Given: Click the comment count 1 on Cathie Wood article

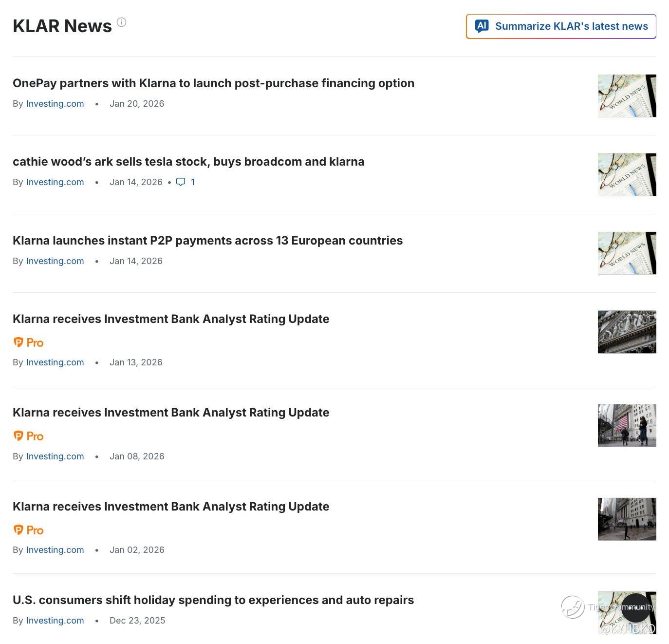Looking at the screenshot, I should [x=193, y=182].
